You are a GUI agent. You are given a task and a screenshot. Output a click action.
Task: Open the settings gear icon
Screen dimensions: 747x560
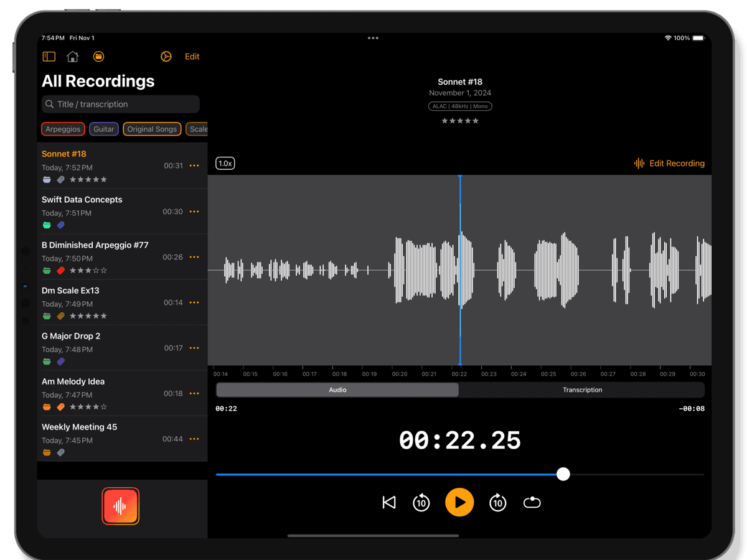tap(166, 57)
